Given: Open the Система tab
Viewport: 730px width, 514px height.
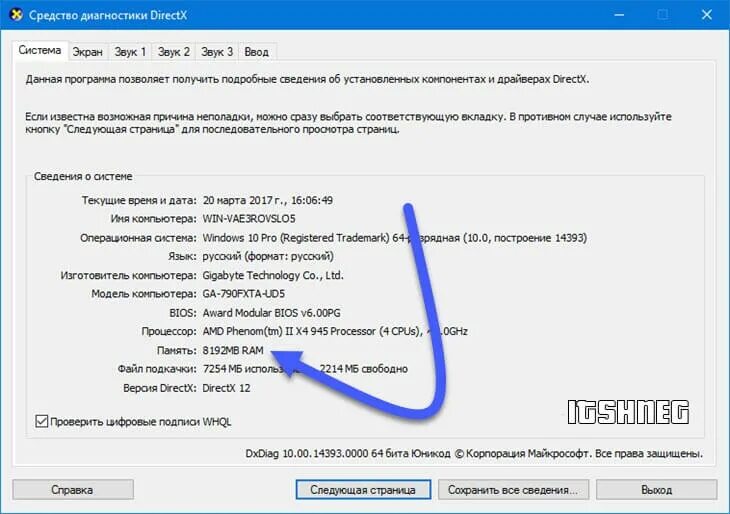Looking at the screenshot, I should click(x=40, y=50).
